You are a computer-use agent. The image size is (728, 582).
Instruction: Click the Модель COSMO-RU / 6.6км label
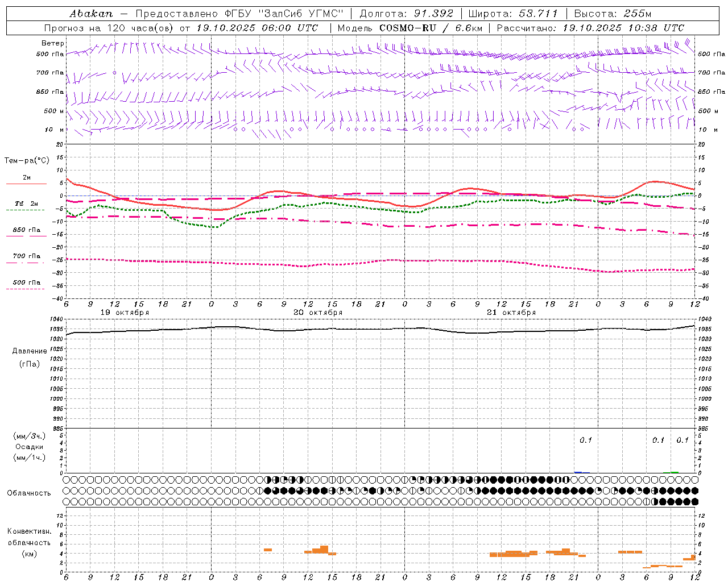pyautogui.click(x=410, y=28)
